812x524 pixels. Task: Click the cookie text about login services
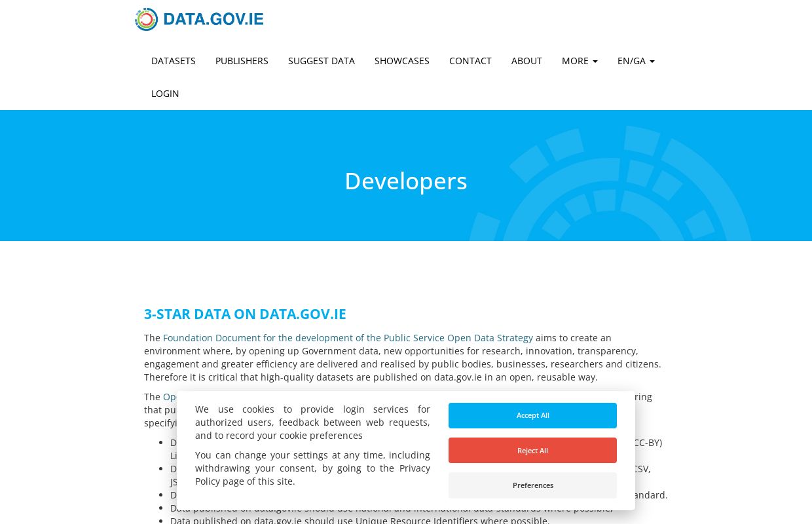[x=312, y=422]
